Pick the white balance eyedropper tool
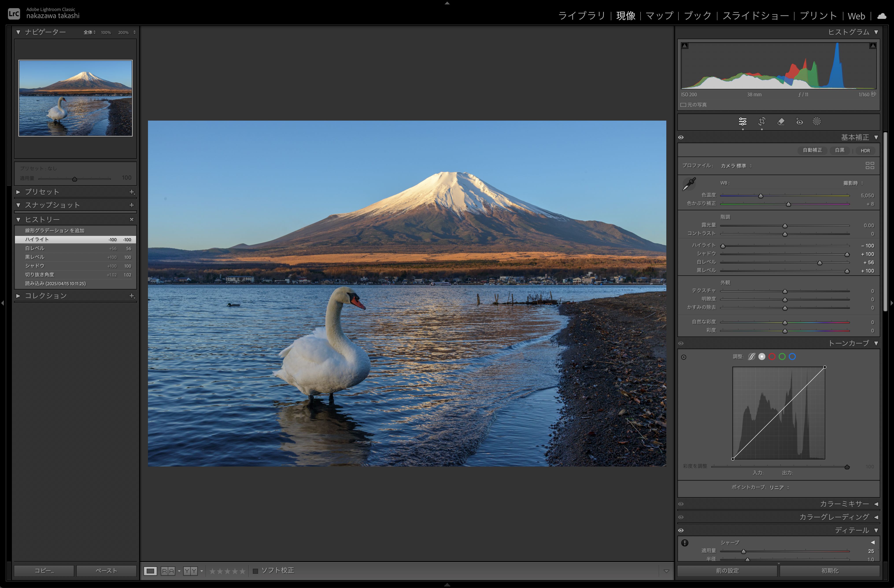Image resolution: width=894 pixels, height=588 pixels. pyautogui.click(x=689, y=184)
